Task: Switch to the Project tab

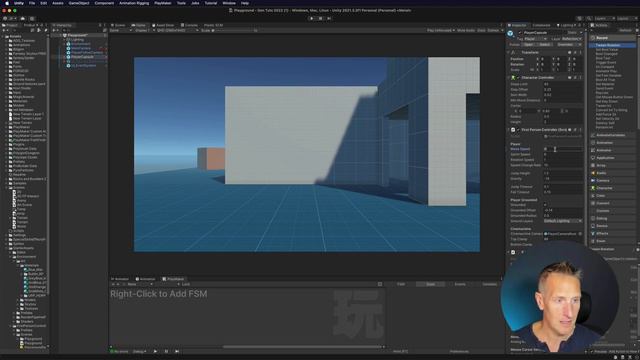Action: click(10, 25)
